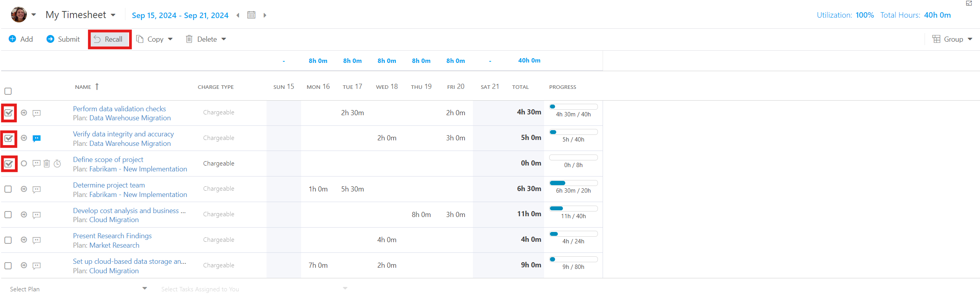Click trash icon on Define scope row

point(47,164)
